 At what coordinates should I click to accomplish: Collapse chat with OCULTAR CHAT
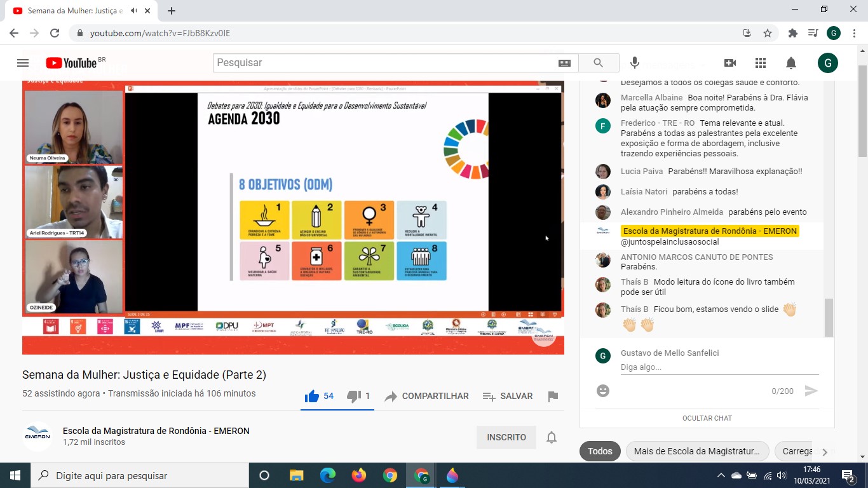tap(707, 418)
